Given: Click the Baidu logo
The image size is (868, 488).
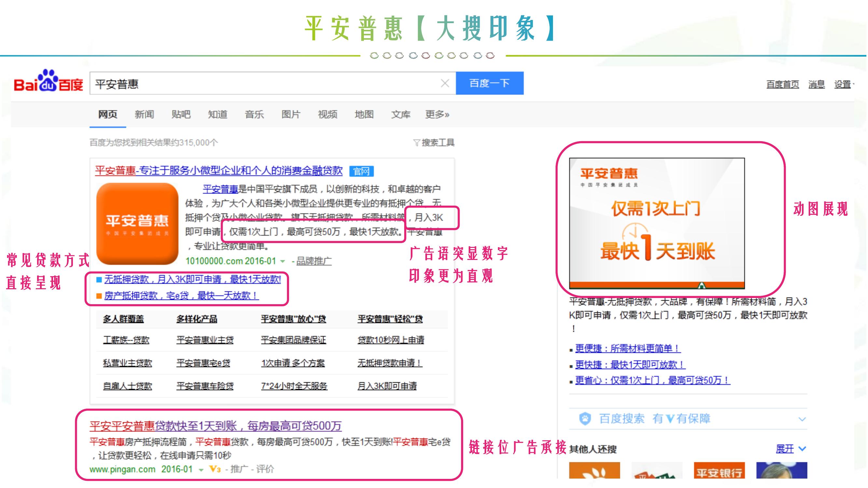Looking at the screenshot, I should click(x=48, y=81).
